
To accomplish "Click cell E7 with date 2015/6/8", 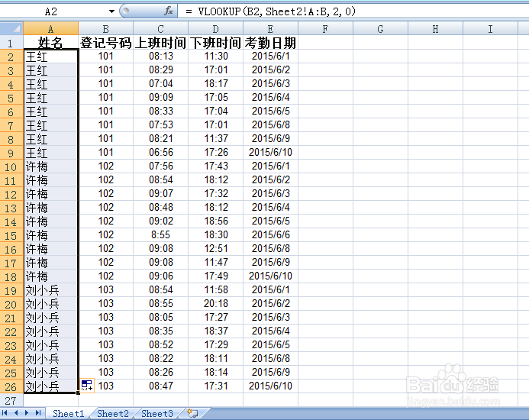I will point(270,125).
